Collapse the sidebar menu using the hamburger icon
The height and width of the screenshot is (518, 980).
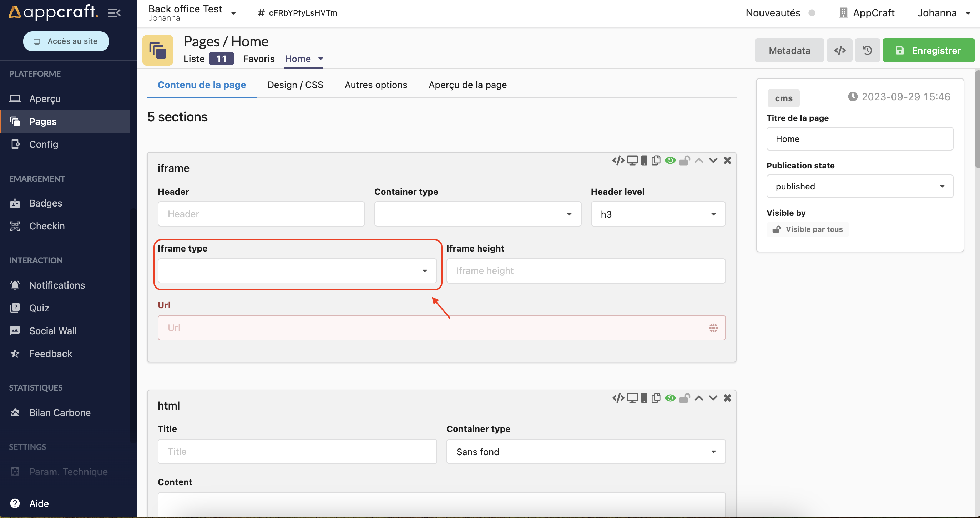(114, 12)
